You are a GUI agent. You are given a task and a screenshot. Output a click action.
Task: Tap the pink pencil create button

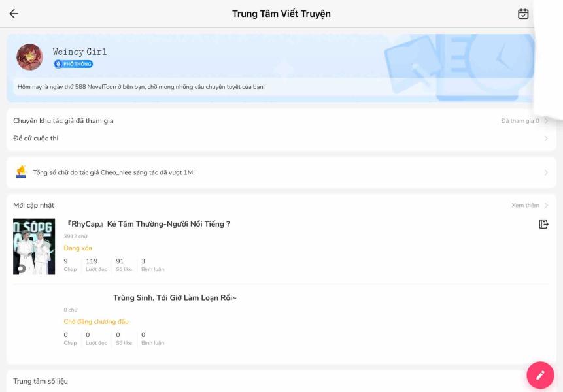(540, 375)
